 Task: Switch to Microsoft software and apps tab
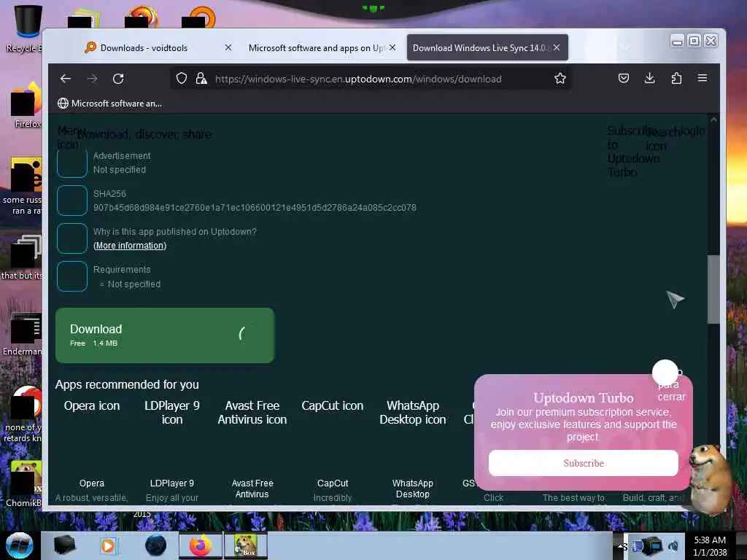tap(317, 48)
